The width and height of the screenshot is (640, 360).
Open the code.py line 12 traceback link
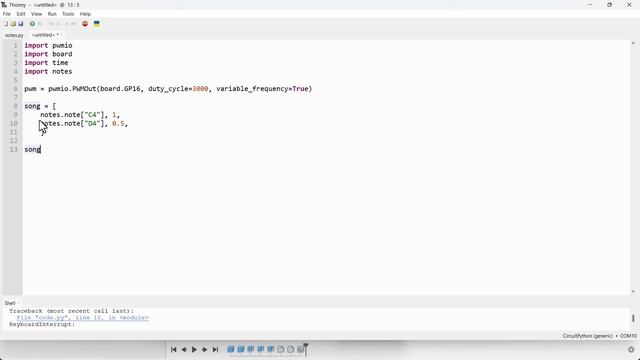pos(82,318)
